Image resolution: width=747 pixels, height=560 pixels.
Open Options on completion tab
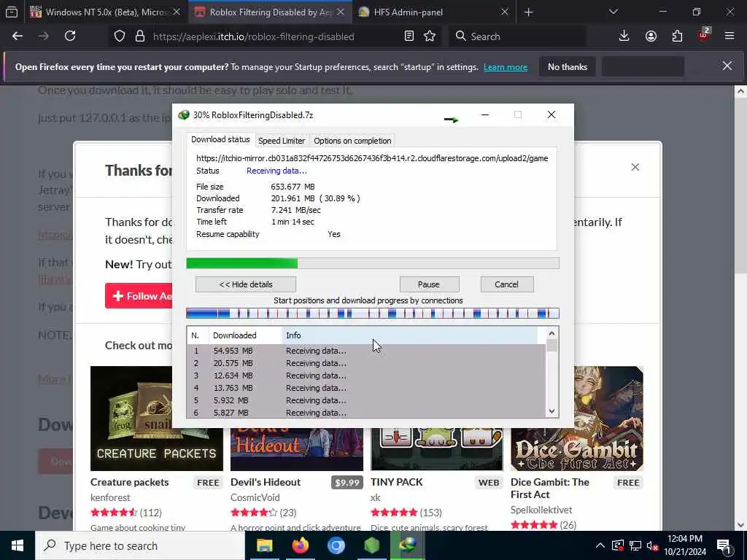pyautogui.click(x=352, y=141)
